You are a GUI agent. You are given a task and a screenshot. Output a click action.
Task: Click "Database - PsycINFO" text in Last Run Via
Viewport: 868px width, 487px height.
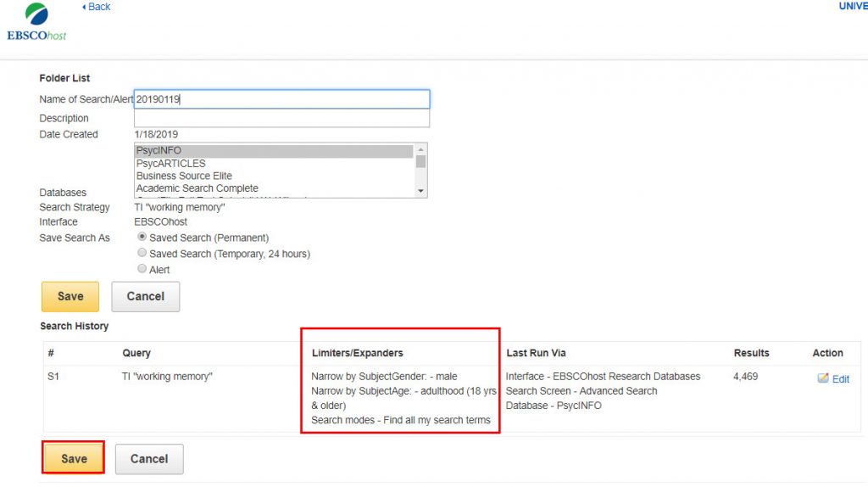[554, 405]
